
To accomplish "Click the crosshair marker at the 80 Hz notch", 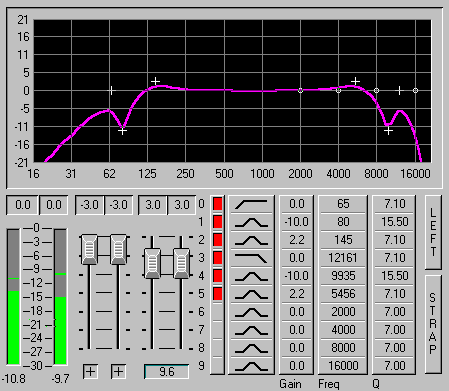I will click(x=122, y=131).
